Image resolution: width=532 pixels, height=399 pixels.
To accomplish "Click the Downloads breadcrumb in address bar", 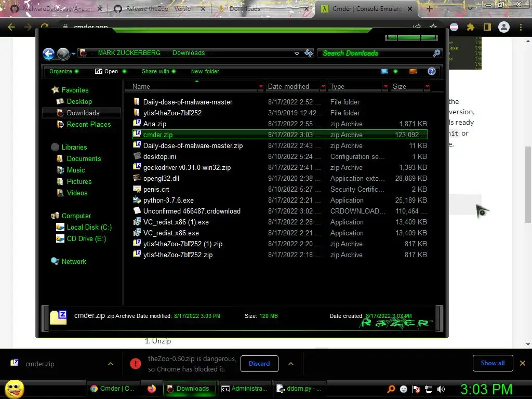I will click(189, 53).
